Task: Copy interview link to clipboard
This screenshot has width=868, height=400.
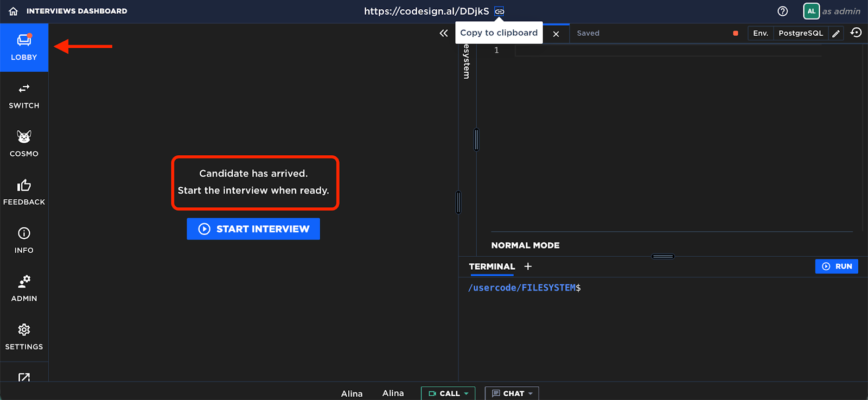Action: click(499, 11)
